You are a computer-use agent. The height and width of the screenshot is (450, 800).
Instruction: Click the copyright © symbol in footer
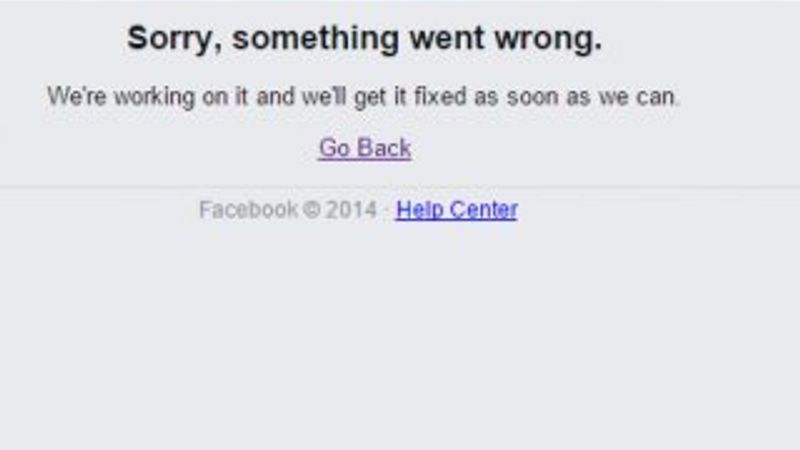click(x=311, y=210)
